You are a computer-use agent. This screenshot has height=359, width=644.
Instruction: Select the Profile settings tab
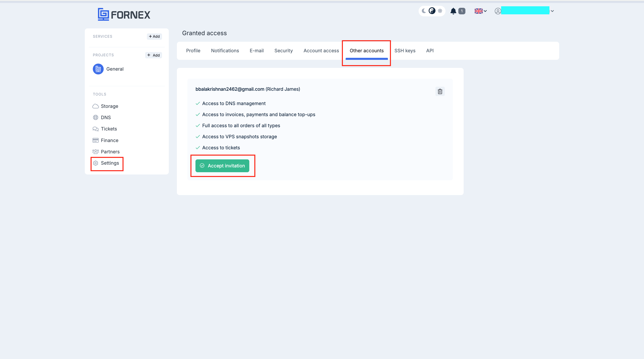pyautogui.click(x=193, y=50)
